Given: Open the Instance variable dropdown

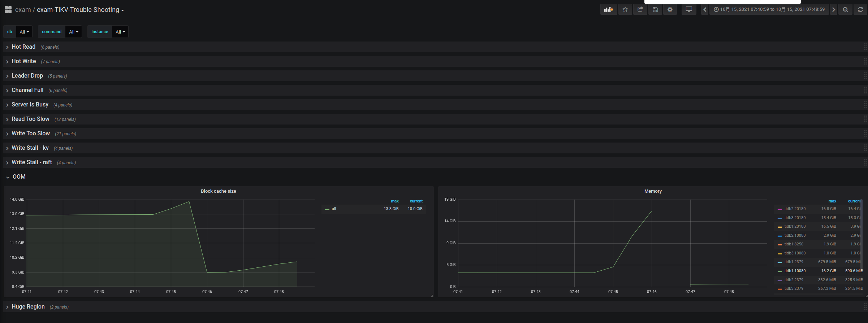Looking at the screenshot, I should point(120,32).
